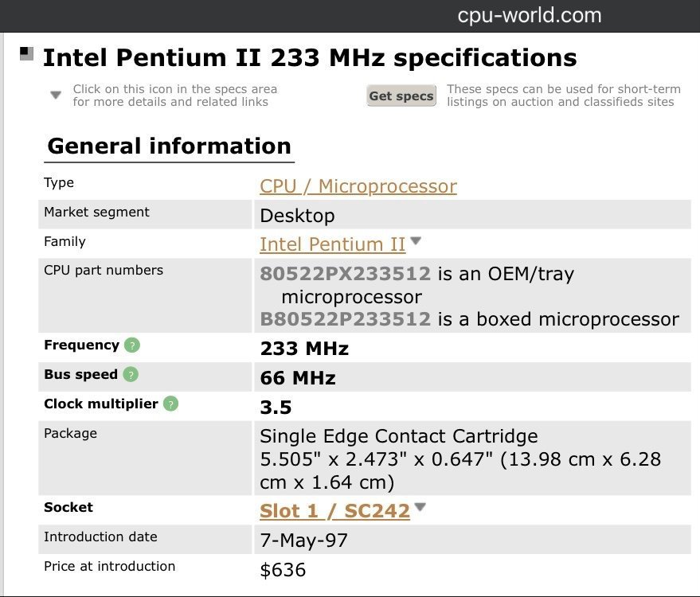Click the 7-May-97 introduction date value
Viewport: 700px width, 597px height.
[303, 540]
